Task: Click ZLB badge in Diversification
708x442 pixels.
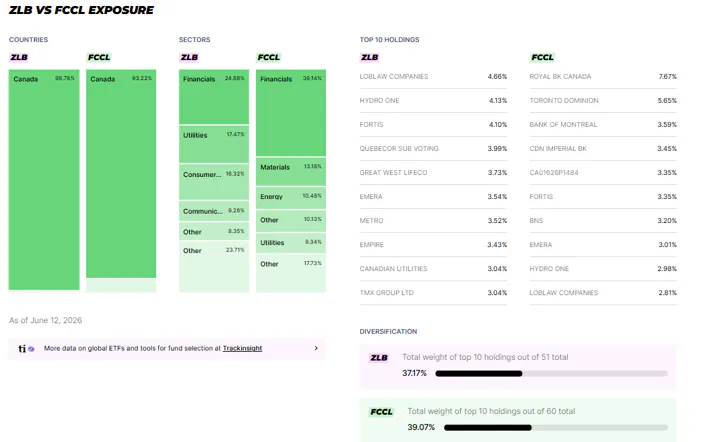Action: pyautogui.click(x=379, y=358)
